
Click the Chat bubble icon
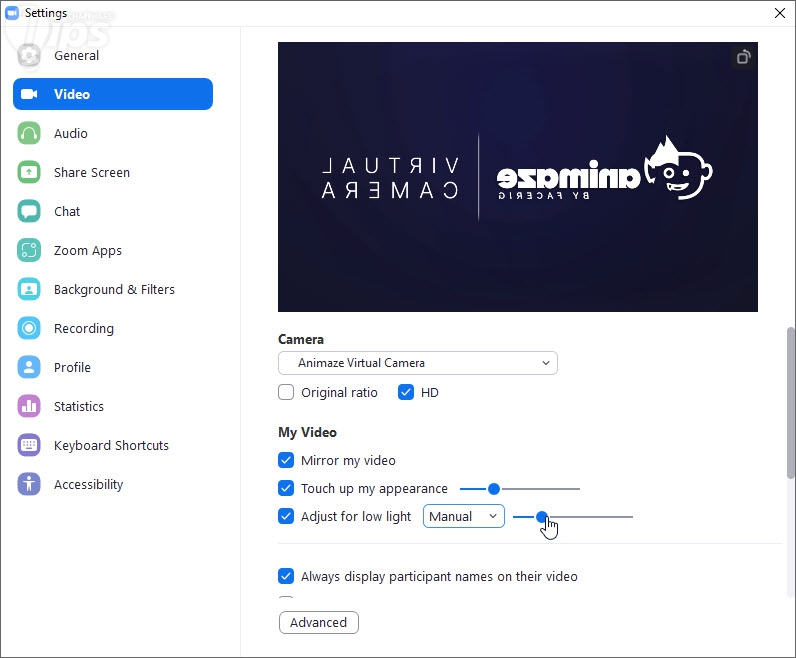pos(29,211)
